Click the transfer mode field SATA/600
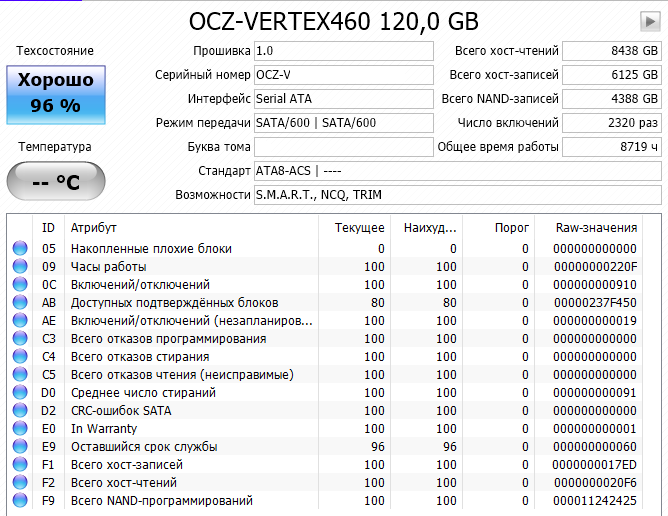 coord(344,123)
